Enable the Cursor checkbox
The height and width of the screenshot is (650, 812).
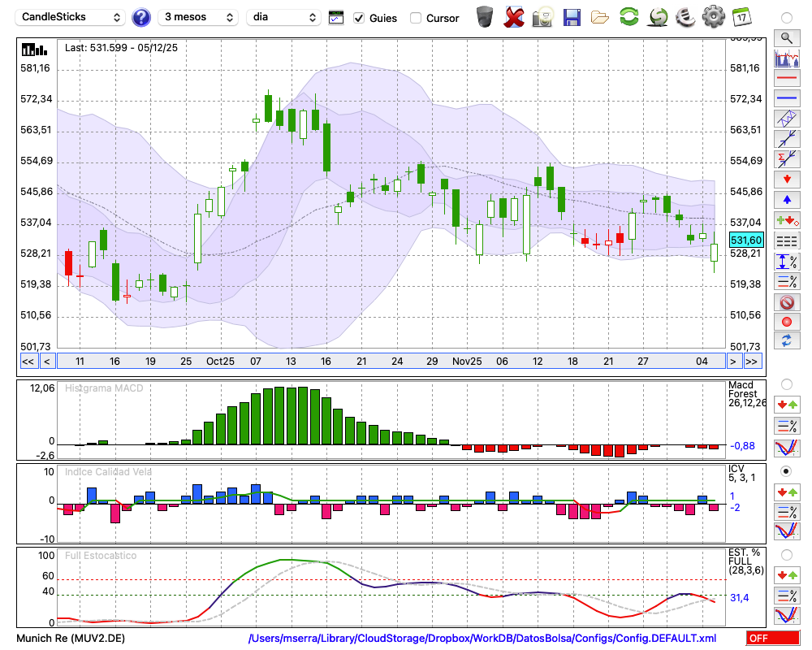[416, 18]
